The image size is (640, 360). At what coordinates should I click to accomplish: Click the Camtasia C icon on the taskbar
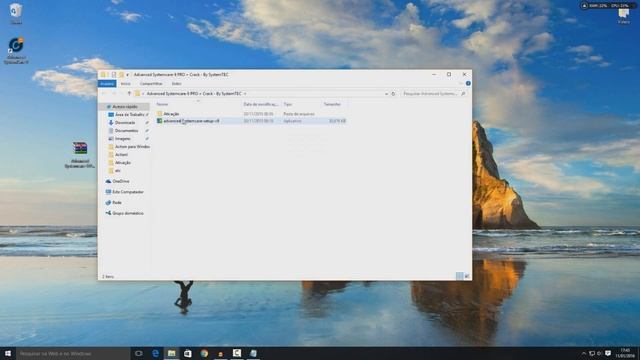237,353
